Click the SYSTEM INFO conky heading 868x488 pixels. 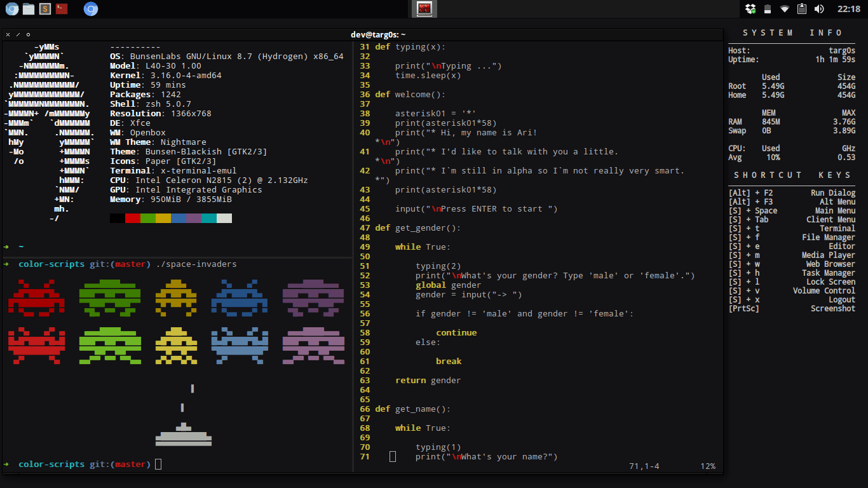792,33
